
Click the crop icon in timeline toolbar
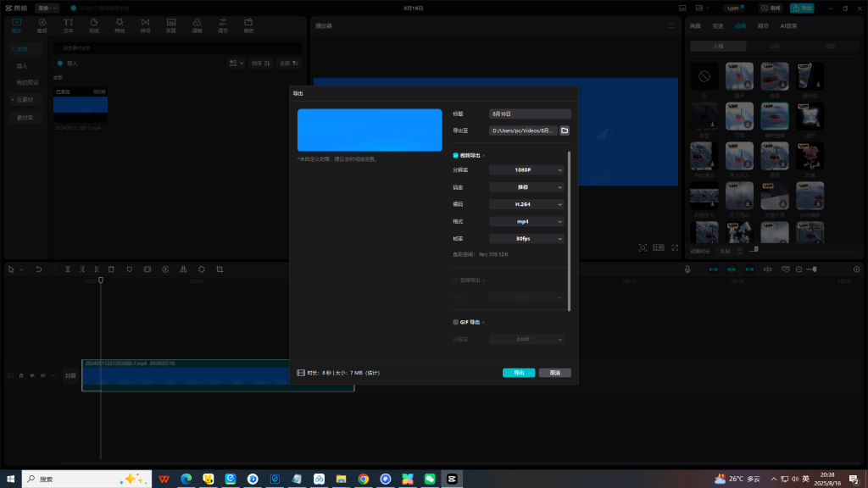pos(220,269)
